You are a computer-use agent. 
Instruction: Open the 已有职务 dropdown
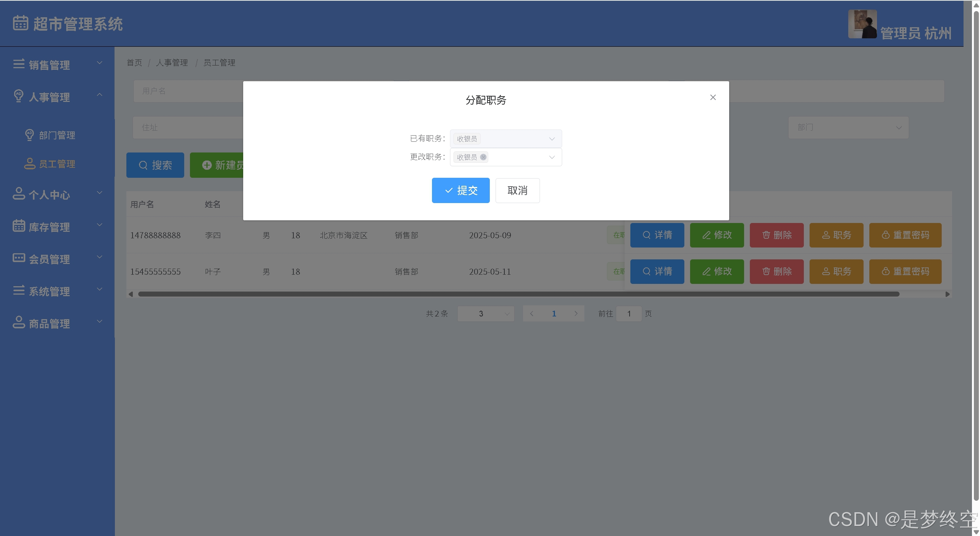(551, 139)
